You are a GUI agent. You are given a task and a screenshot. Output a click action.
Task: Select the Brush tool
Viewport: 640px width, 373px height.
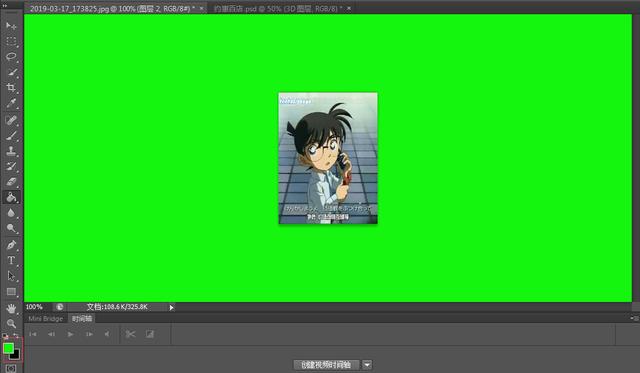11,135
